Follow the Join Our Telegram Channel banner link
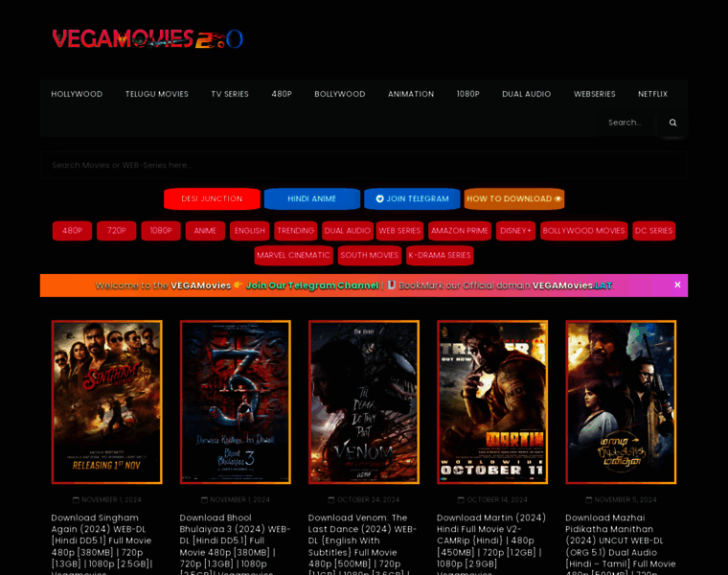Viewport: 728px width, 575px height. click(x=312, y=286)
